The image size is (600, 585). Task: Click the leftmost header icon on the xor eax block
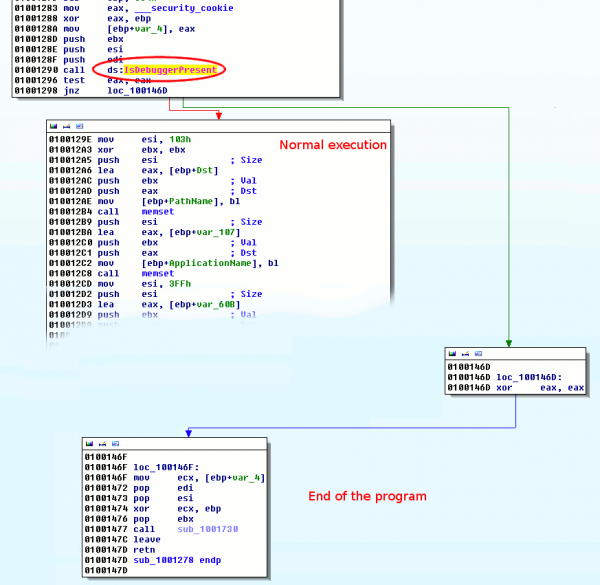(x=452, y=354)
